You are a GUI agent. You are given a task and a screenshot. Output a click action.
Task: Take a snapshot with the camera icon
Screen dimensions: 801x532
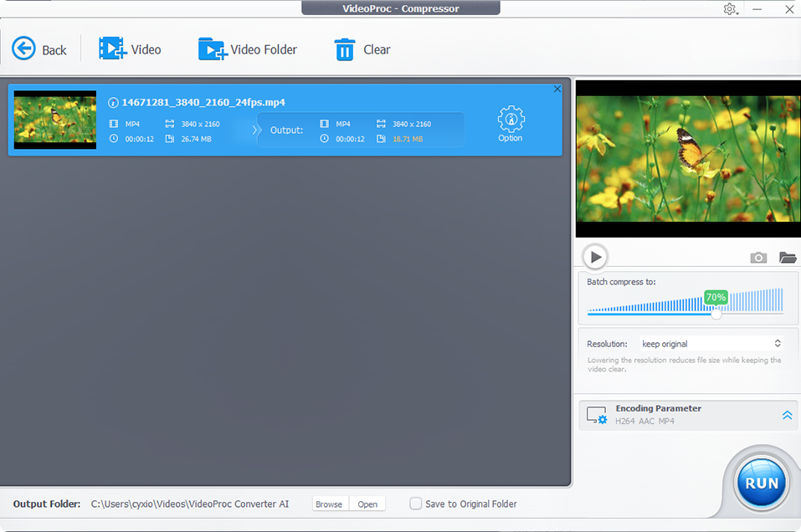pyautogui.click(x=758, y=258)
